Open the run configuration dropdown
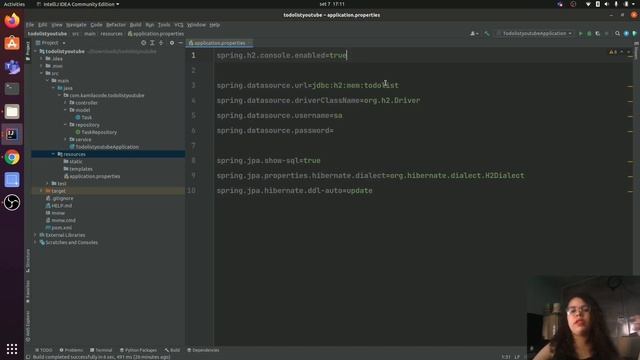 click(534, 33)
